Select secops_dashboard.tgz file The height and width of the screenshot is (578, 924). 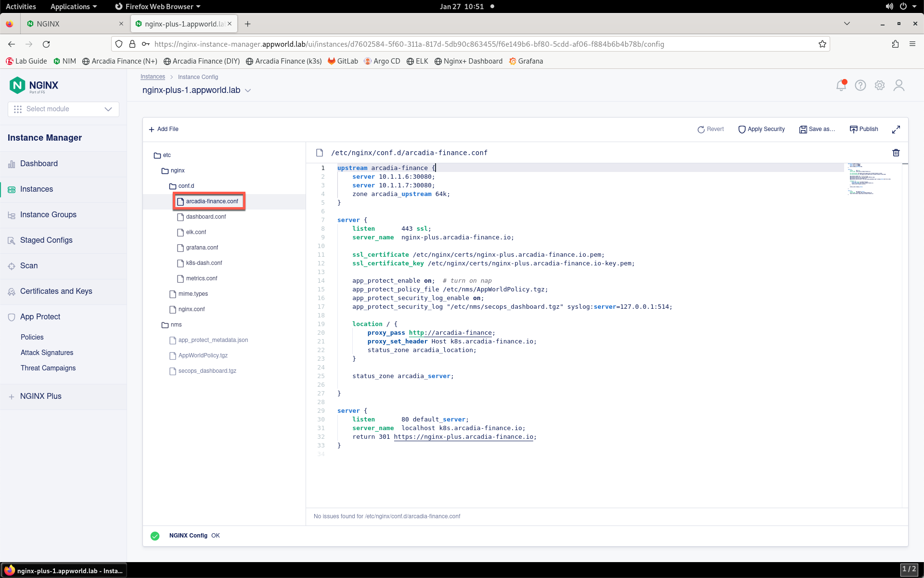point(203,371)
